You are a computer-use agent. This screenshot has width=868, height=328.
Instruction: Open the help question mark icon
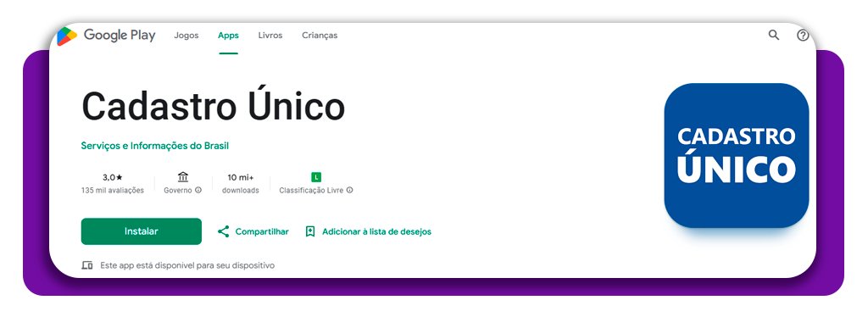[x=803, y=36]
